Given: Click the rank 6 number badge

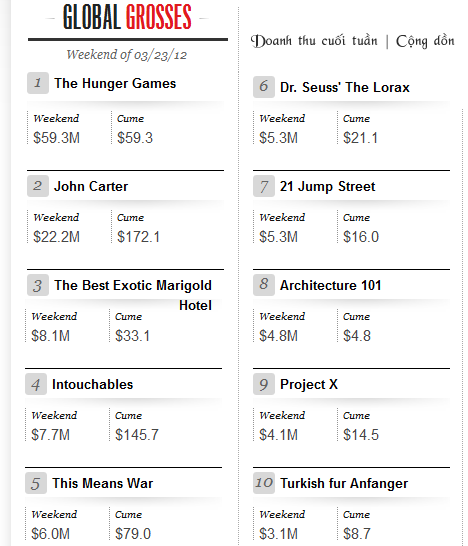Looking at the screenshot, I should point(264,87).
